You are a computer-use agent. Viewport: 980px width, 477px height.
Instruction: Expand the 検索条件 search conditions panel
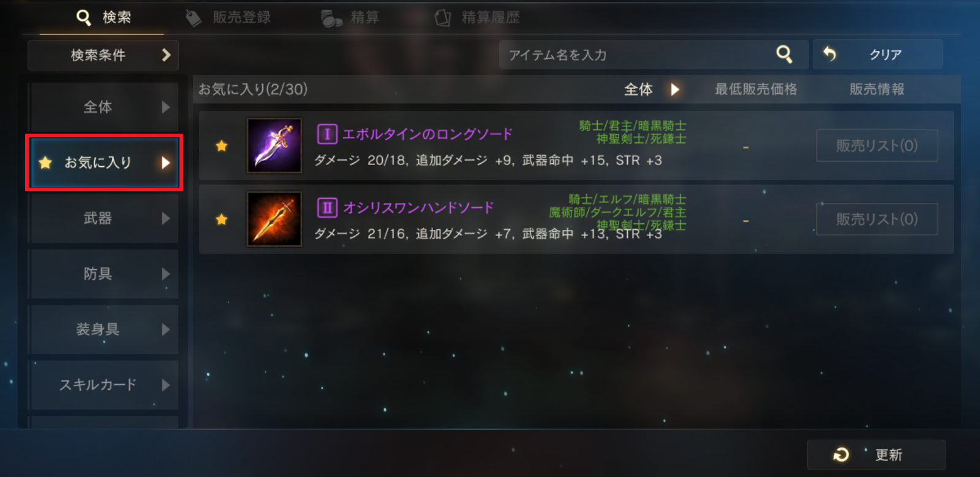pyautogui.click(x=103, y=55)
